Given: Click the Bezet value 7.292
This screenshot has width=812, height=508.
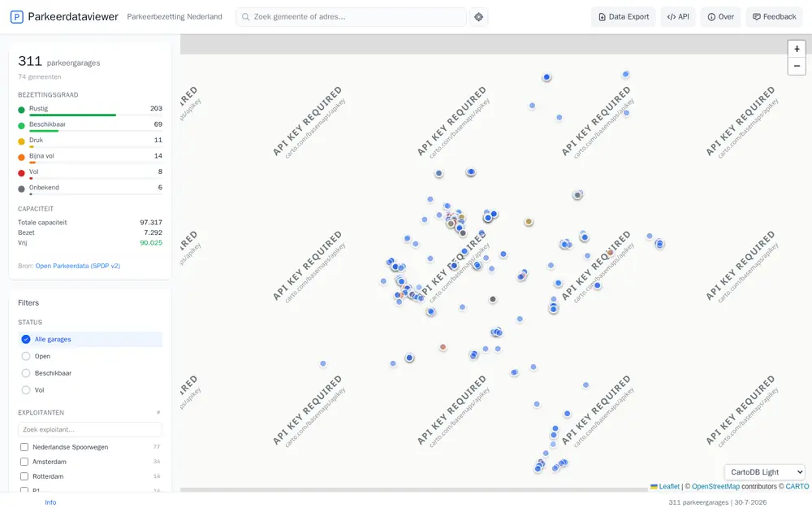Looking at the screenshot, I should (x=153, y=232).
